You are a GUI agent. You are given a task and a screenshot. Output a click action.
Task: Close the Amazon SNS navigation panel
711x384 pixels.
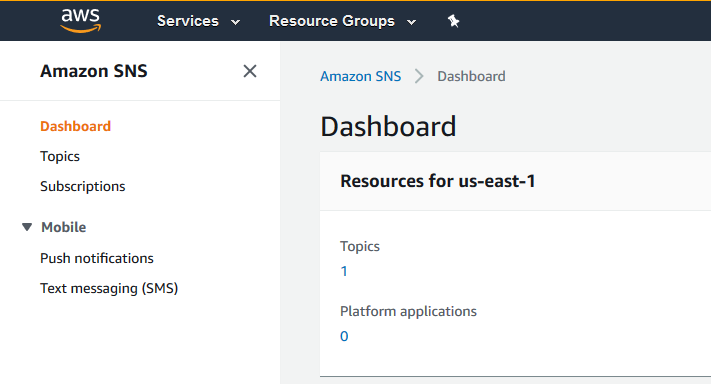(250, 71)
